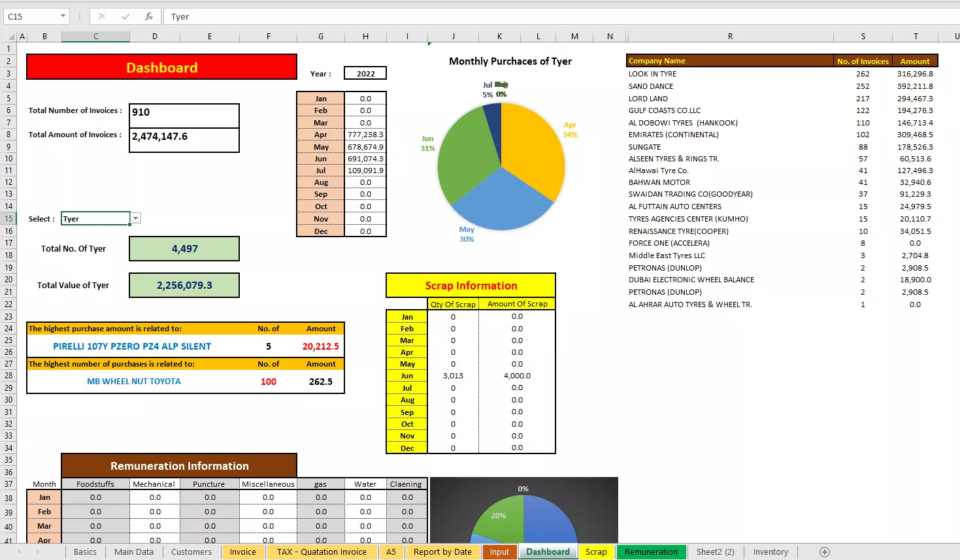Click the previous sheet navigation arrow

[19, 552]
